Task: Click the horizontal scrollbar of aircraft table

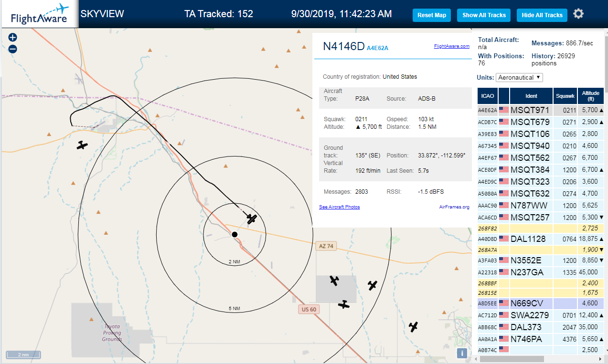Action: click(x=511, y=359)
